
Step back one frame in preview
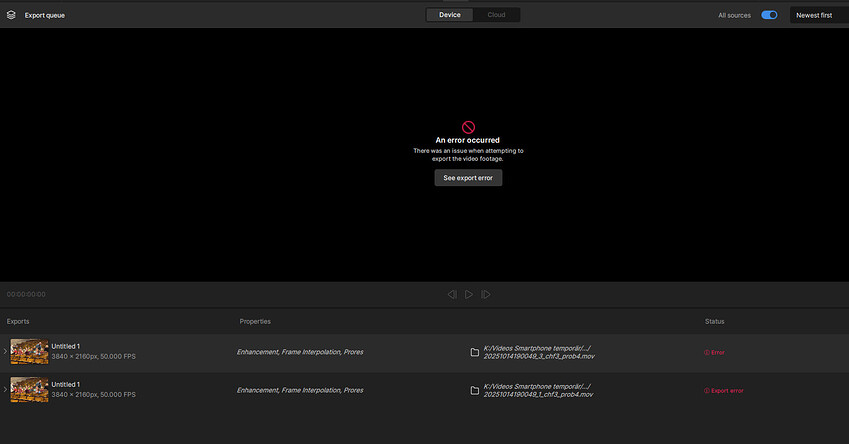452,294
